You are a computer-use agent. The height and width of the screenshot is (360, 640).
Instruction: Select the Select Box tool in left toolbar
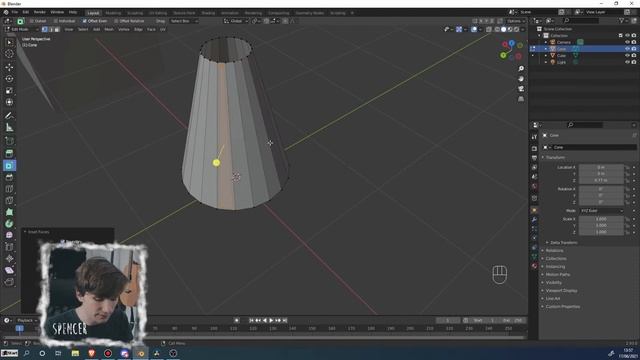click(x=9, y=42)
